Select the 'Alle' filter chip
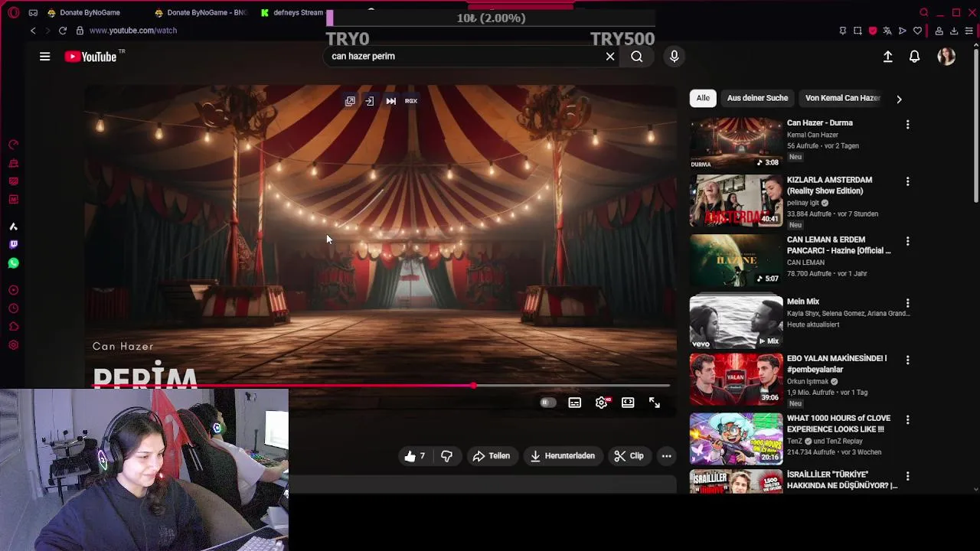The height and width of the screenshot is (551, 980). [x=703, y=98]
